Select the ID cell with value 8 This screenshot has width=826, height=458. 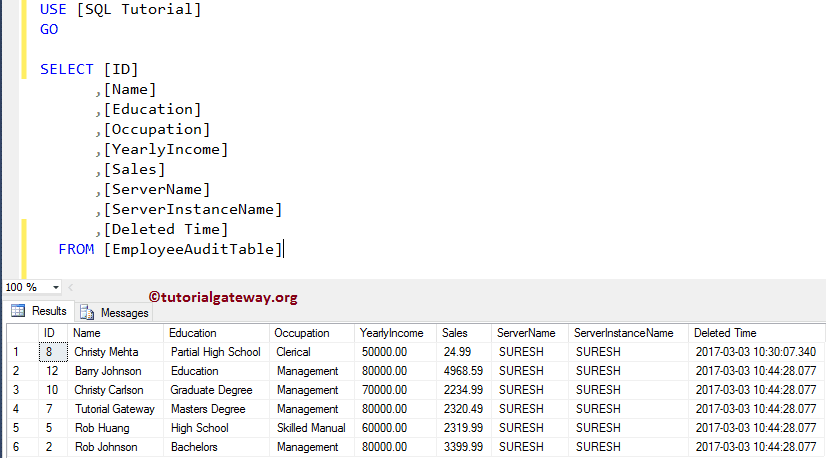click(x=53, y=352)
